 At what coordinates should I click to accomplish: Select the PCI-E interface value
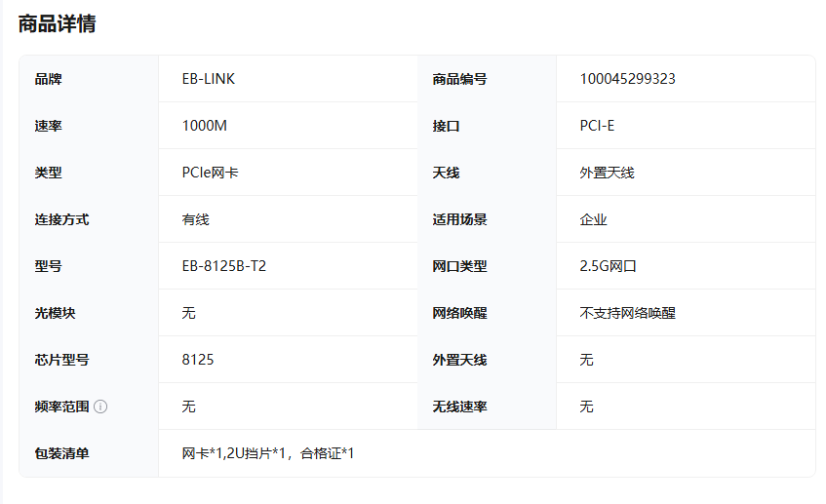click(x=597, y=126)
